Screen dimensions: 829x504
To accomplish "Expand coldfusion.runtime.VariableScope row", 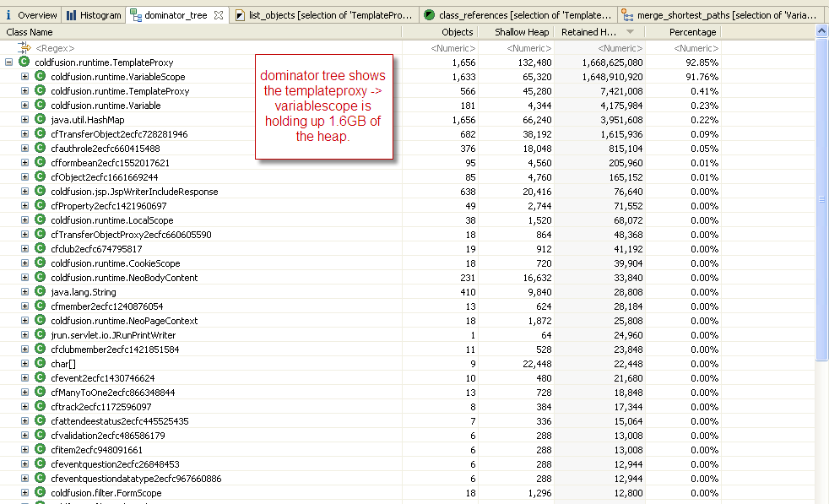I will [24, 77].
